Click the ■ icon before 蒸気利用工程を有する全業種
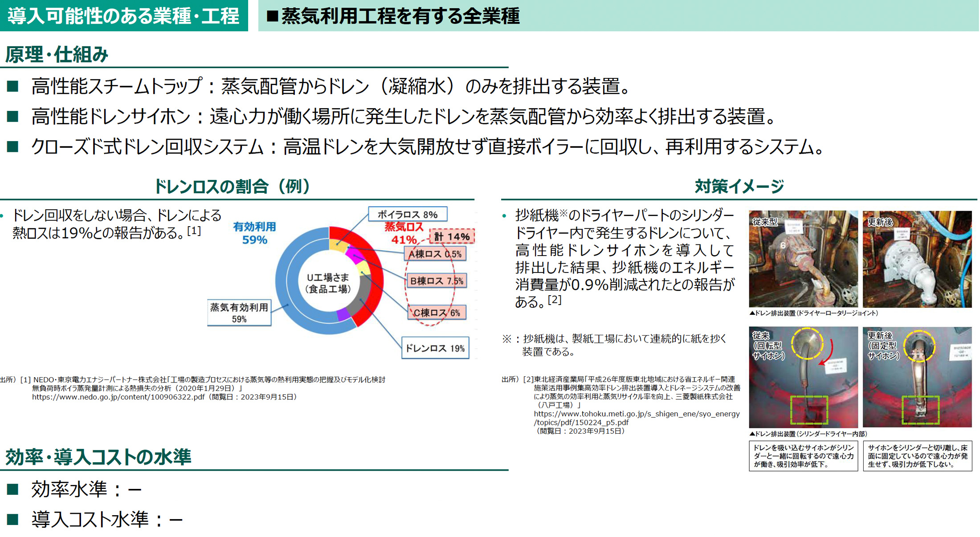 272,15
